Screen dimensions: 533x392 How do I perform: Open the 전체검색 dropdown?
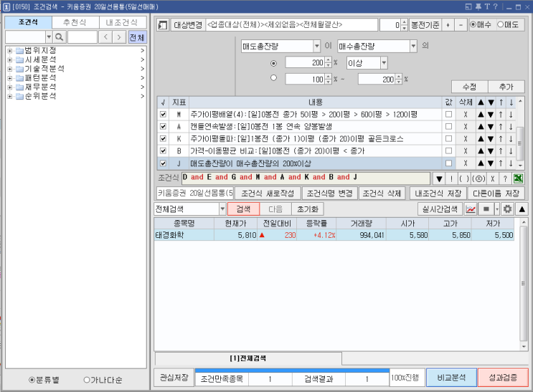222,209
